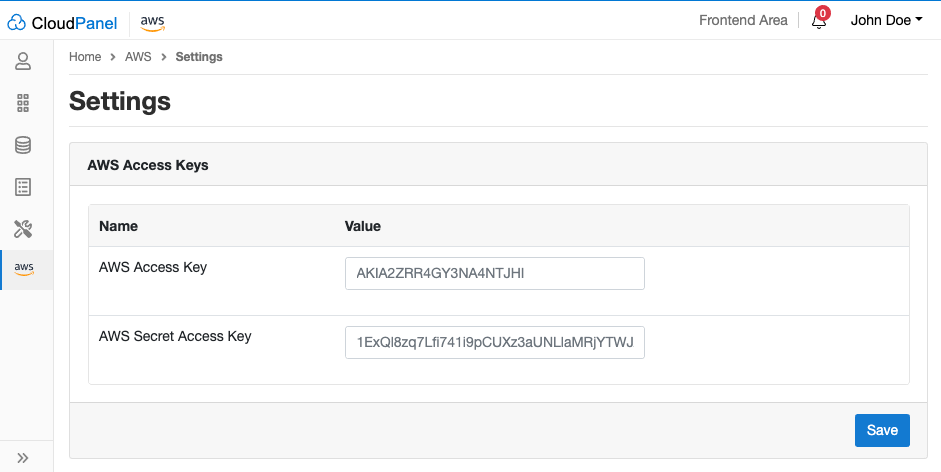Click the notification bell icon
The image size is (941, 472).
[819, 22]
